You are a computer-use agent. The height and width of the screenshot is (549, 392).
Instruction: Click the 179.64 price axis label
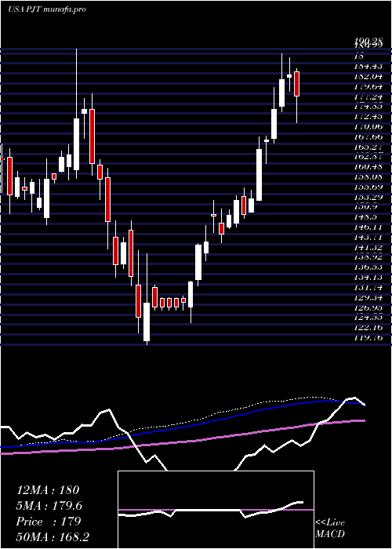click(368, 86)
